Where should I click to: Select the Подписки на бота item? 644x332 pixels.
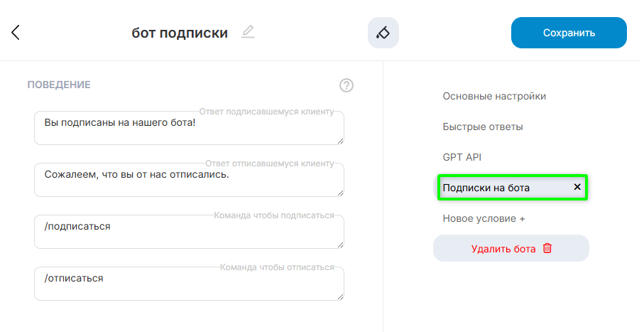click(486, 188)
